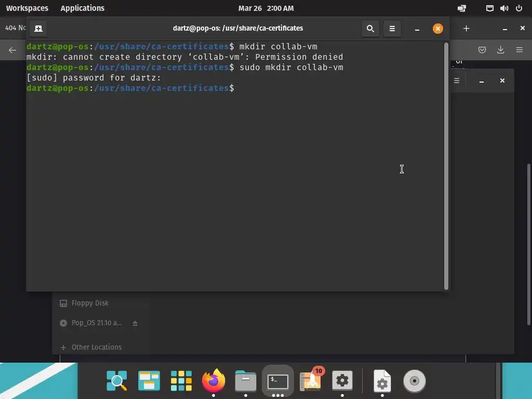
Task: Switch to Terminal in the dock
Action: click(278, 381)
